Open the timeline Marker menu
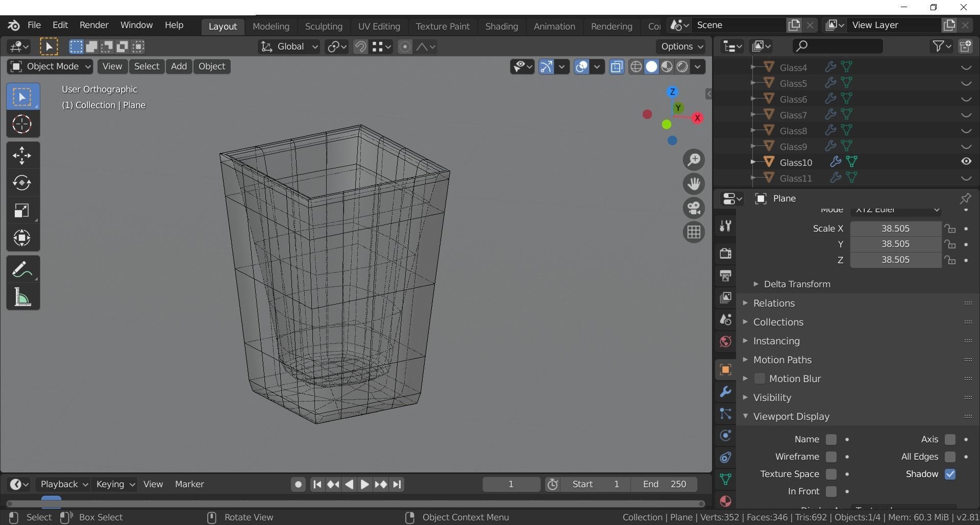Screen dimensions: 980x525 click(189, 484)
